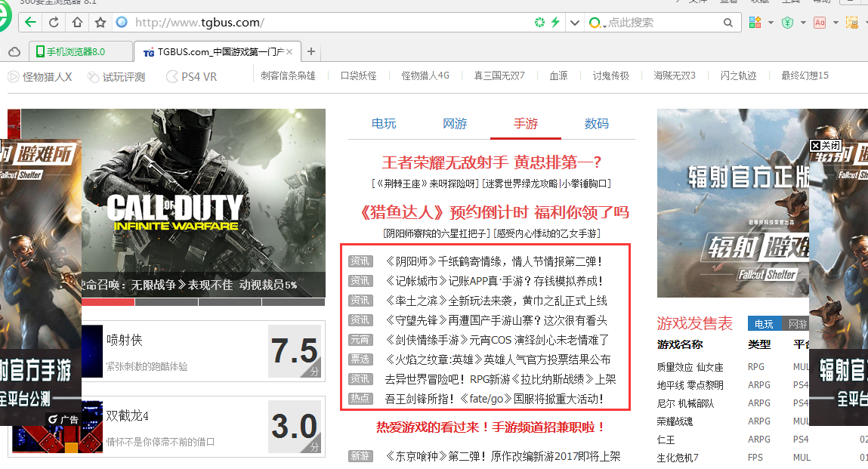Open the extensions grid icon
This screenshot has width=868, height=469.
pos(755,22)
